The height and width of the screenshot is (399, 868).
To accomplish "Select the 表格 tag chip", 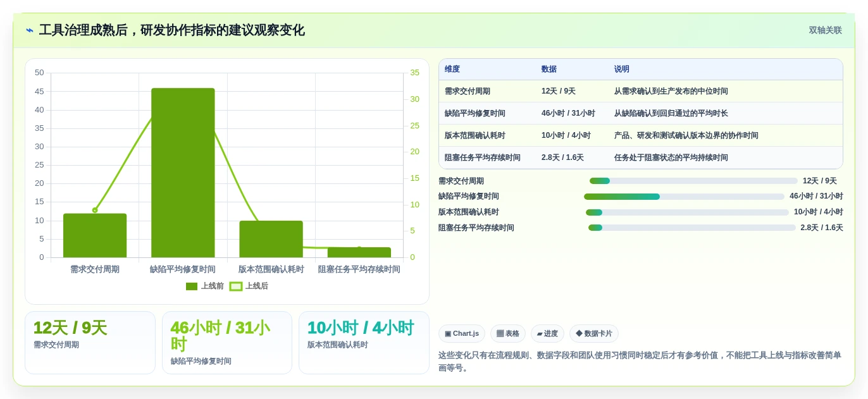I will click(x=508, y=334).
